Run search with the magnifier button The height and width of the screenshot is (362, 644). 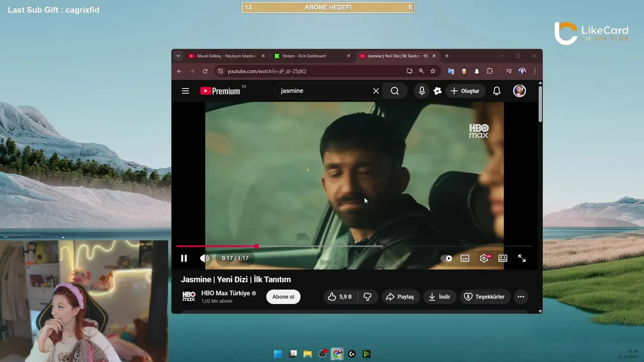(394, 91)
